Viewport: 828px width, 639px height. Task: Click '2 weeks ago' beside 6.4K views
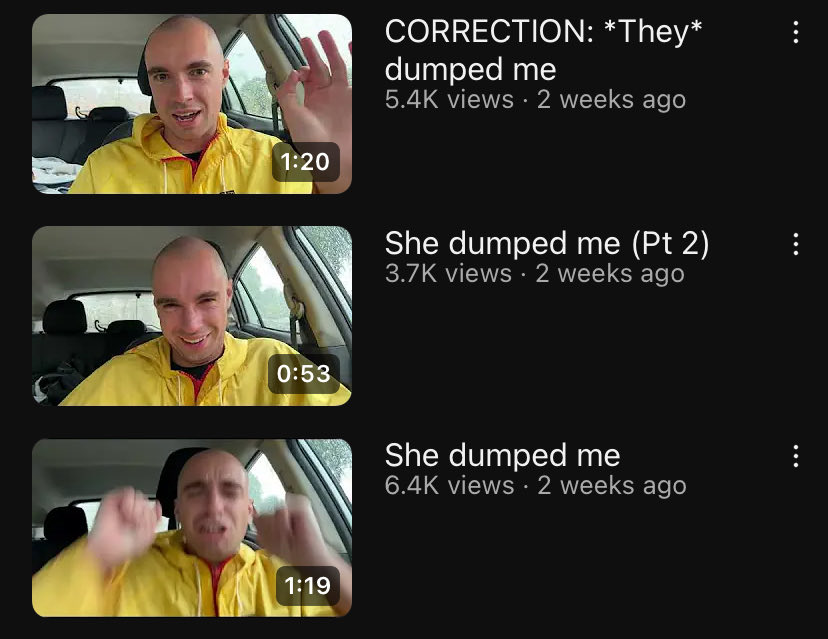612,486
